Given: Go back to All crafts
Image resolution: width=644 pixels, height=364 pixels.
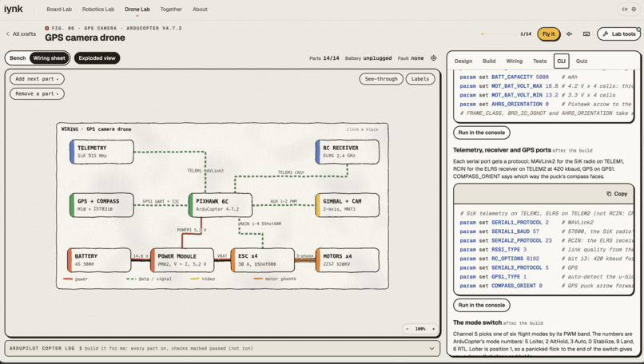Looking at the screenshot, I should tap(21, 34).
